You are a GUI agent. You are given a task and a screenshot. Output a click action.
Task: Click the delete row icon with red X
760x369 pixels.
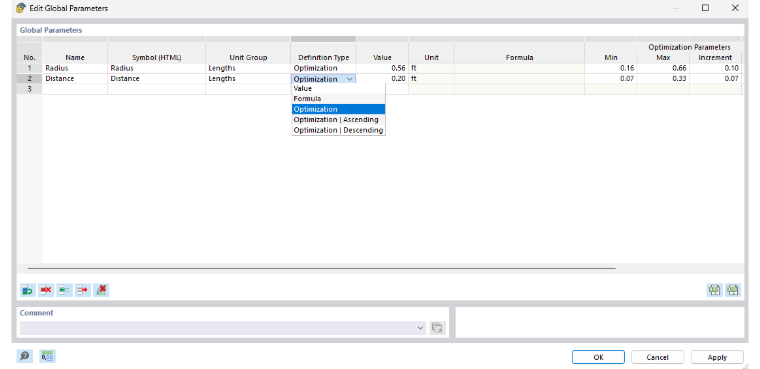[46, 290]
